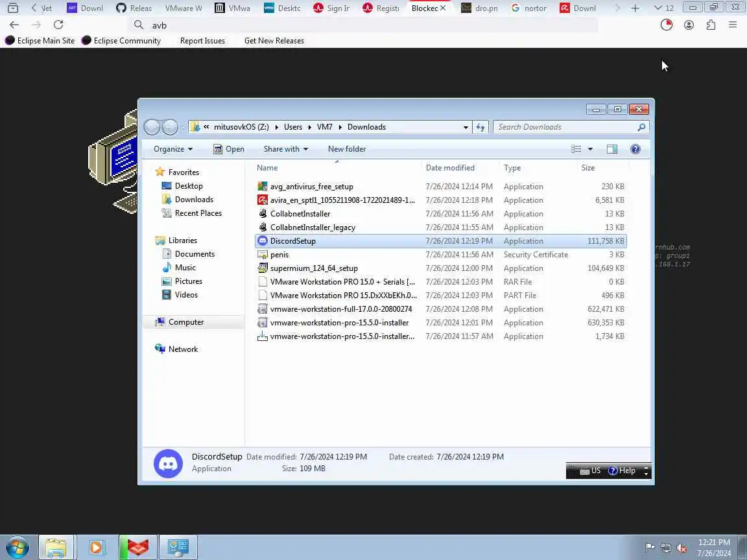Click the volume muted tray icon

(682, 548)
